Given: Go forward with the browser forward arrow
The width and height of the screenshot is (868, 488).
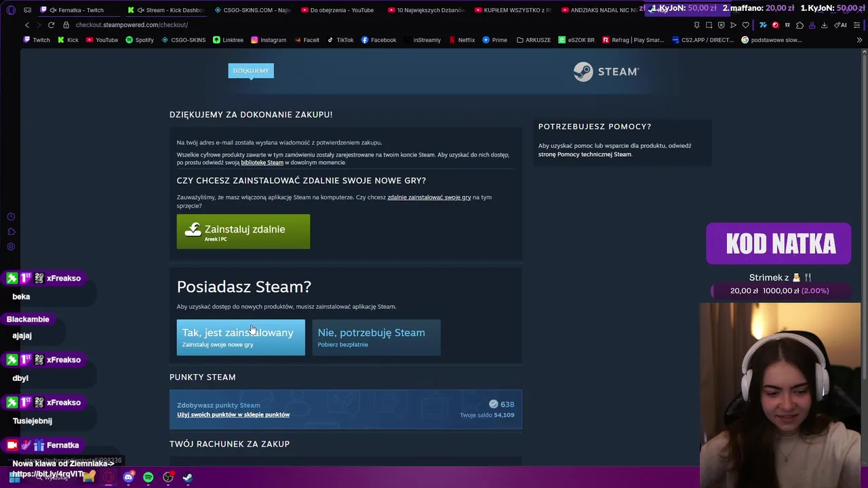Looking at the screenshot, I should [39, 25].
